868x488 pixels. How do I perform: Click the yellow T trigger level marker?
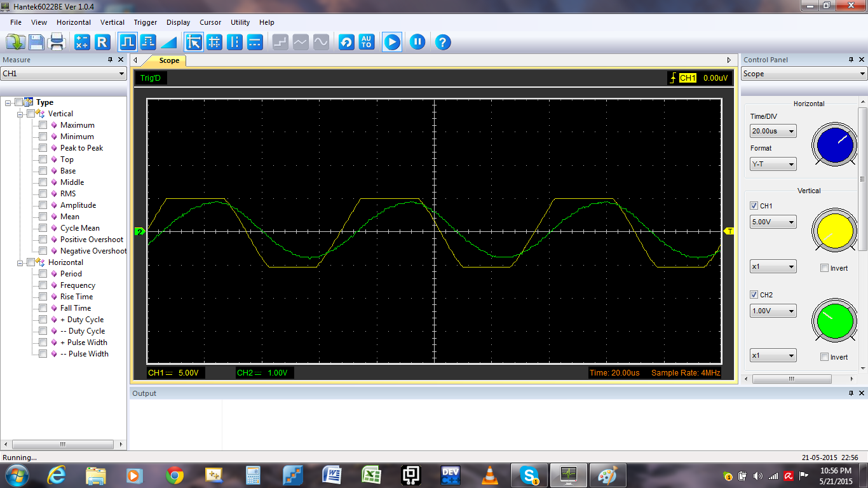(x=729, y=231)
